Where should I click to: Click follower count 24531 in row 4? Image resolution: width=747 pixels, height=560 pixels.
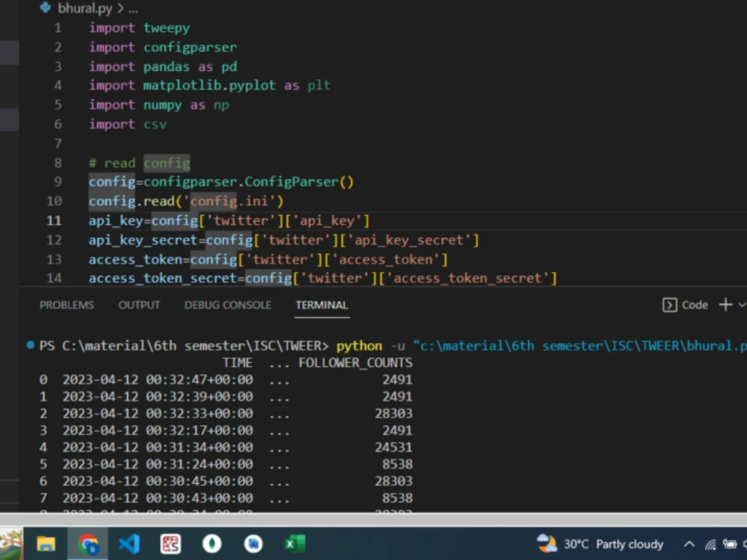coord(394,447)
